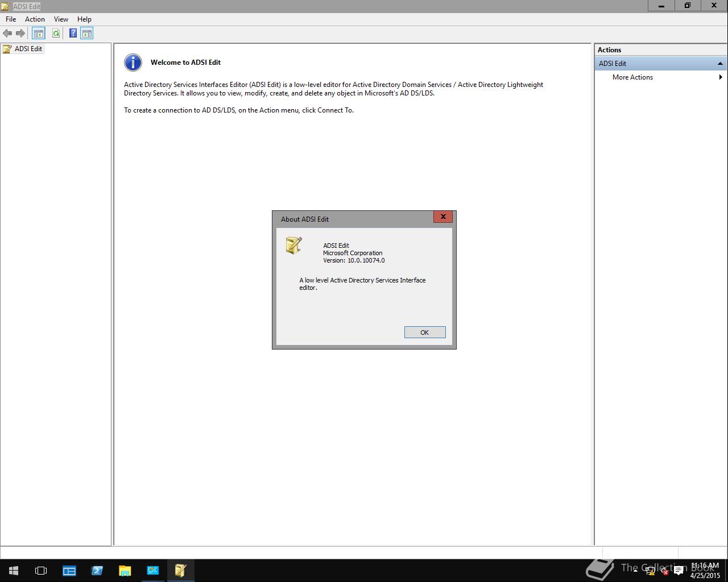This screenshot has height=582, width=728.
Task: Toggle Show/Hide Action Pane toolbar icon
Action: [86, 34]
